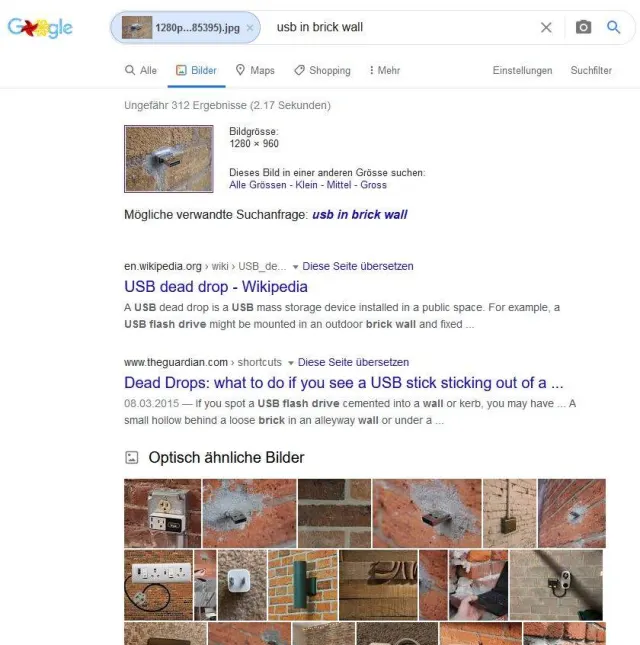This screenshot has width=640, height=645.
Task: Clear the search query with the X icon
Action: (546, 28)
